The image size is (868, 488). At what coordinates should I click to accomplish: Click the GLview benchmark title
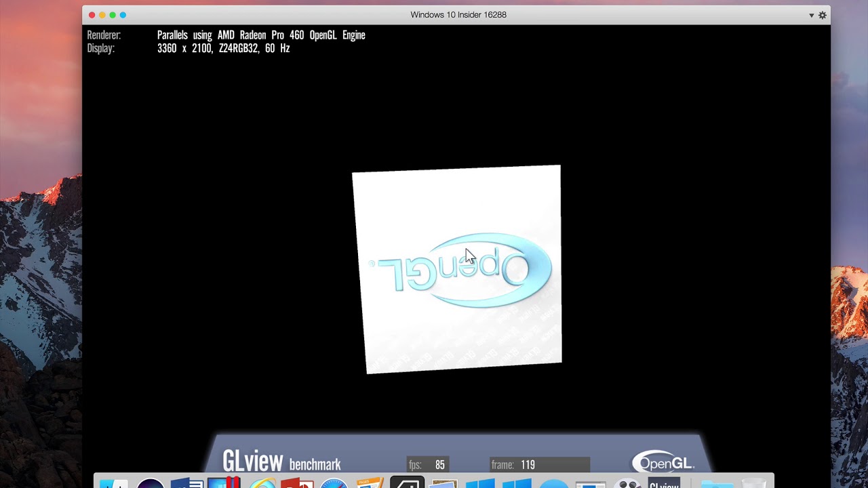(281, 462)
